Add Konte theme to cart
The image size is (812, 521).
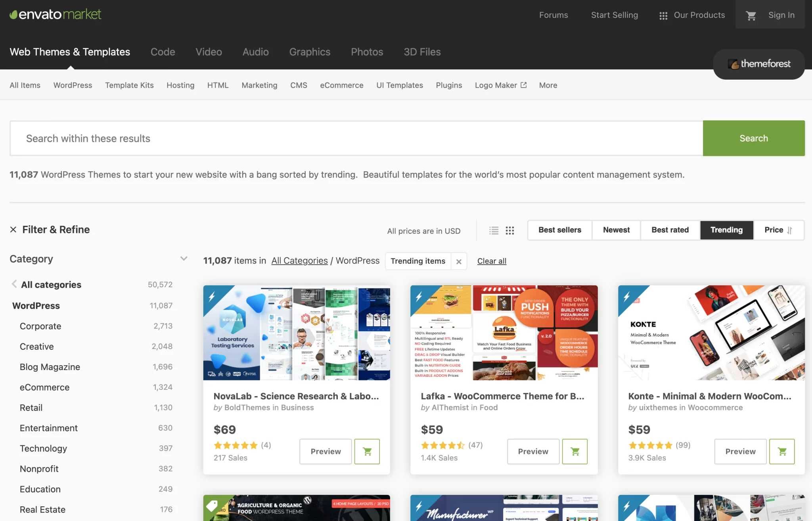782,451
